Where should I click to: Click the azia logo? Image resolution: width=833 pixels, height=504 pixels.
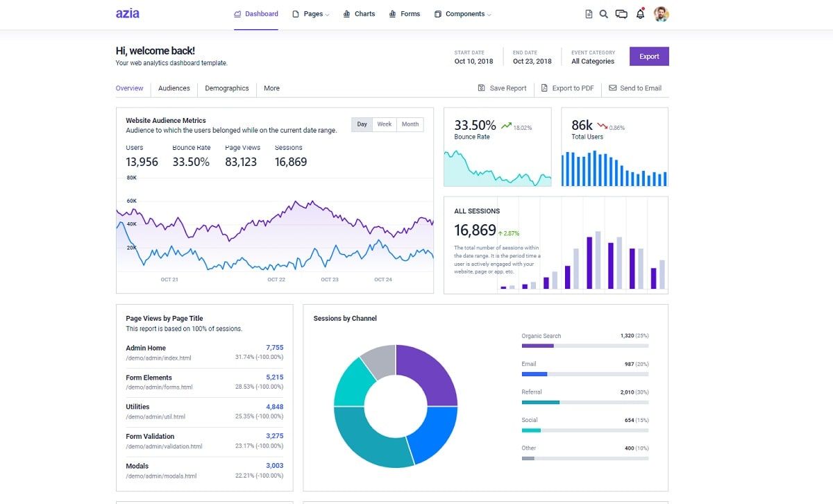(x=128, y=13)
